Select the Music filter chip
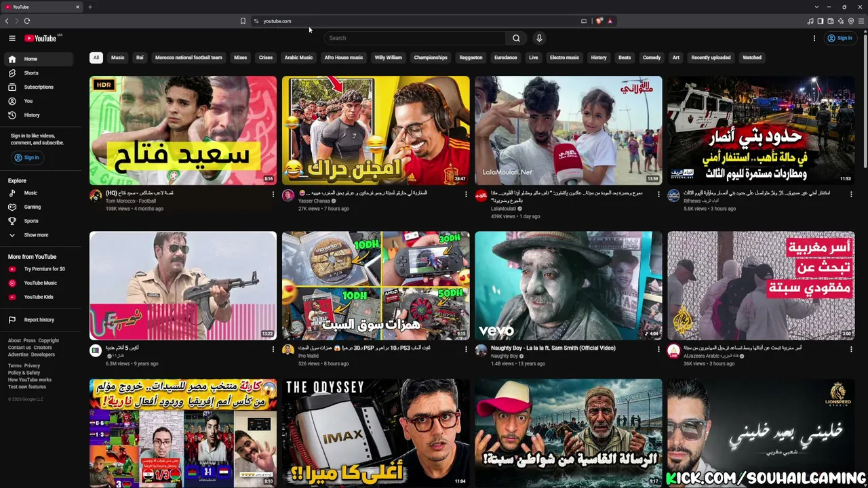The width and height of the screenshot is (868, 488). click(x=118, y=58)
